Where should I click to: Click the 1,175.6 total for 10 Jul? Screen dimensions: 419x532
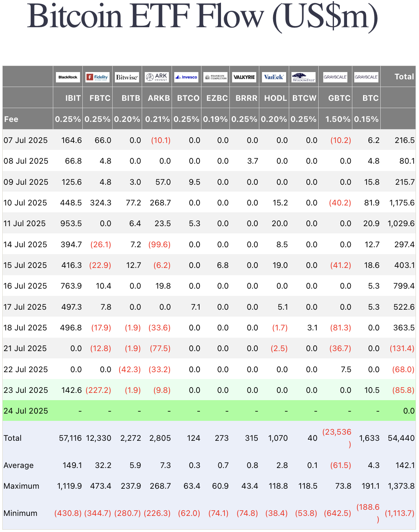(x=402, y=203)
